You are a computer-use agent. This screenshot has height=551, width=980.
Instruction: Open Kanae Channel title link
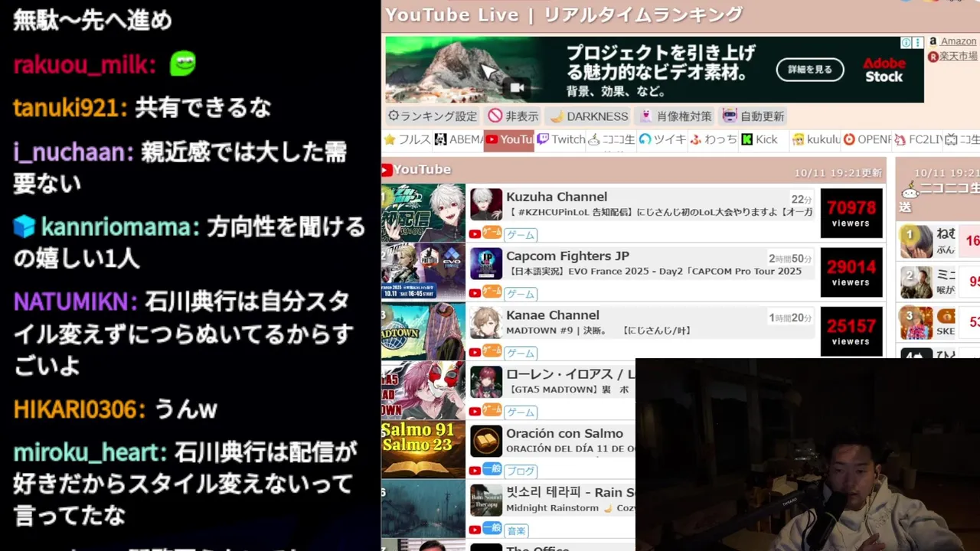click(x=553, y=315)
